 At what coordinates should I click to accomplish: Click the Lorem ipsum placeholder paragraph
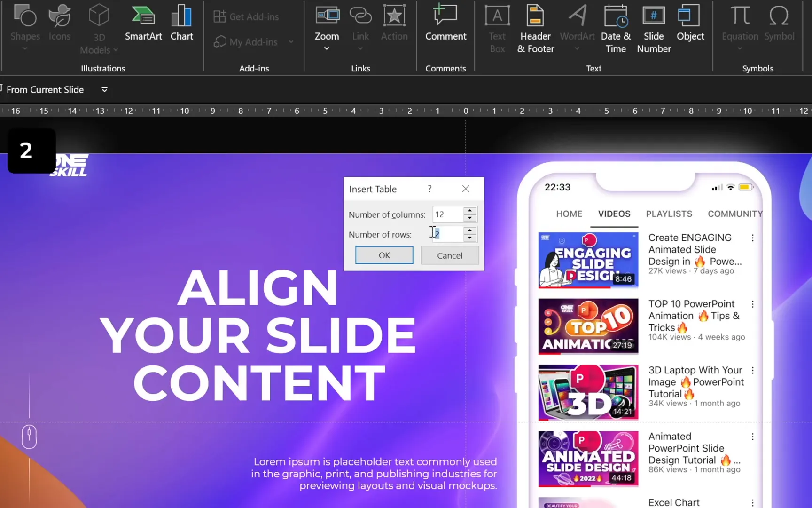[374, 474]
